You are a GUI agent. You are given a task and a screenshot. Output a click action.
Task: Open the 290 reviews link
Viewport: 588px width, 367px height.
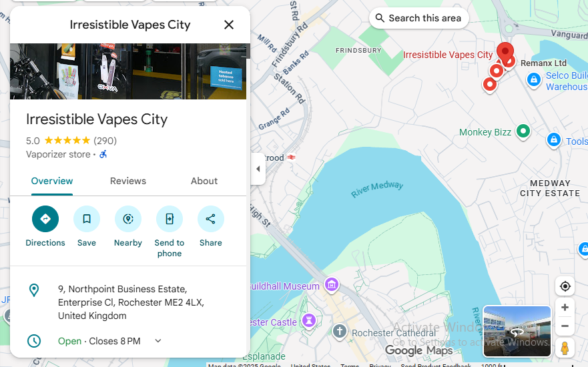(105, 141)
